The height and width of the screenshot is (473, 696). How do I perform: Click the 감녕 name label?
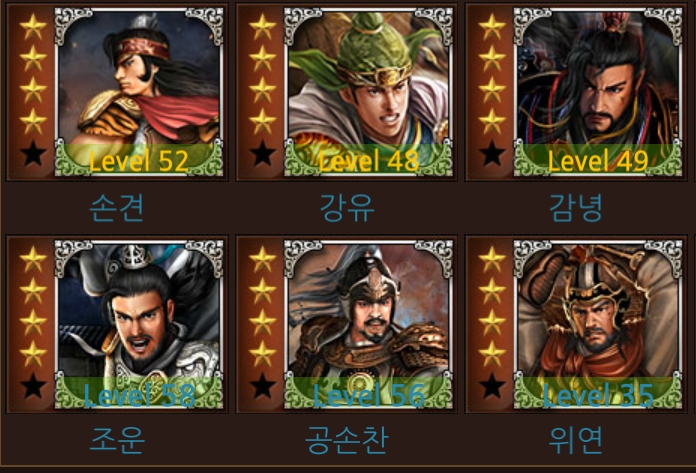pos(576,208)
